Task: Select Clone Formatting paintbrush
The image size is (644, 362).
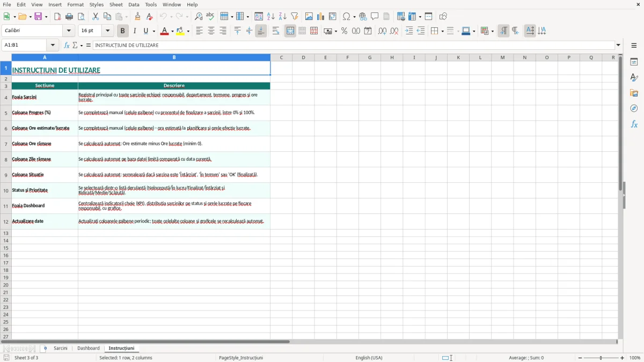Action: 138,17
